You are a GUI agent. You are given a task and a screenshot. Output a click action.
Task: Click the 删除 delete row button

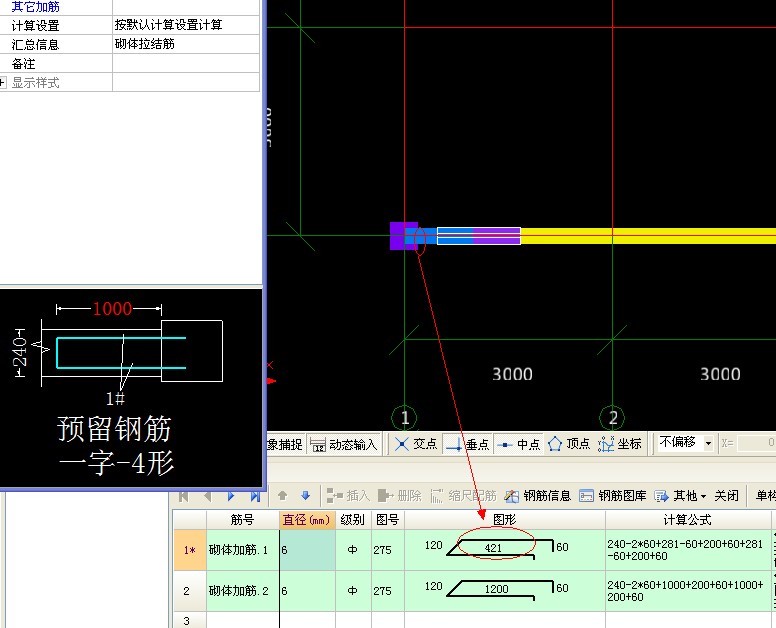pyautogui.click(x=399, y=495)
